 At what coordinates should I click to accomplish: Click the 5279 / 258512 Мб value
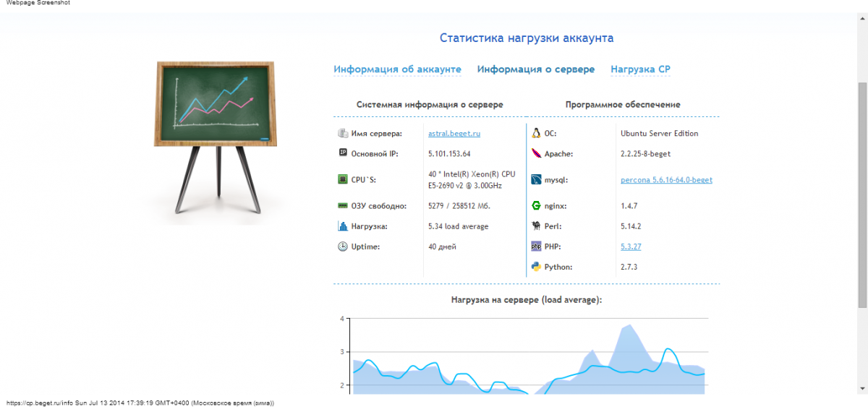point(459,206)
